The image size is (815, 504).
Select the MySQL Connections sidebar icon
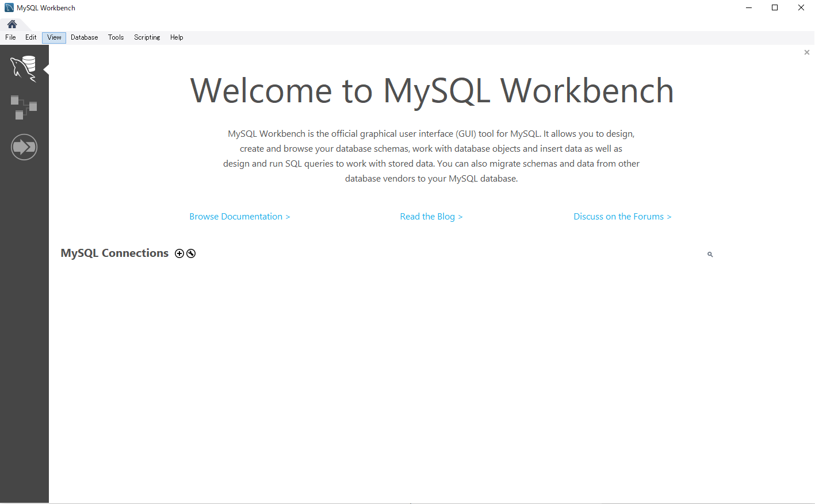(24, 67)
